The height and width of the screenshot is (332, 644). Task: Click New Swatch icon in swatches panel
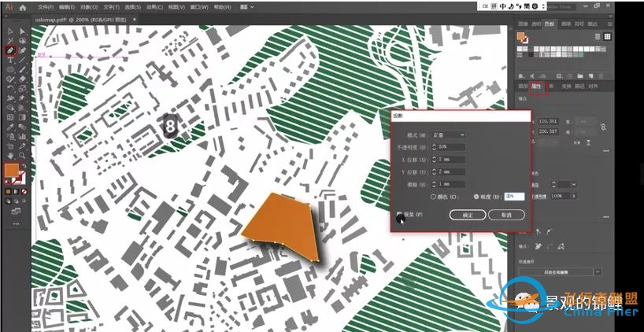(x=590, y=76)
